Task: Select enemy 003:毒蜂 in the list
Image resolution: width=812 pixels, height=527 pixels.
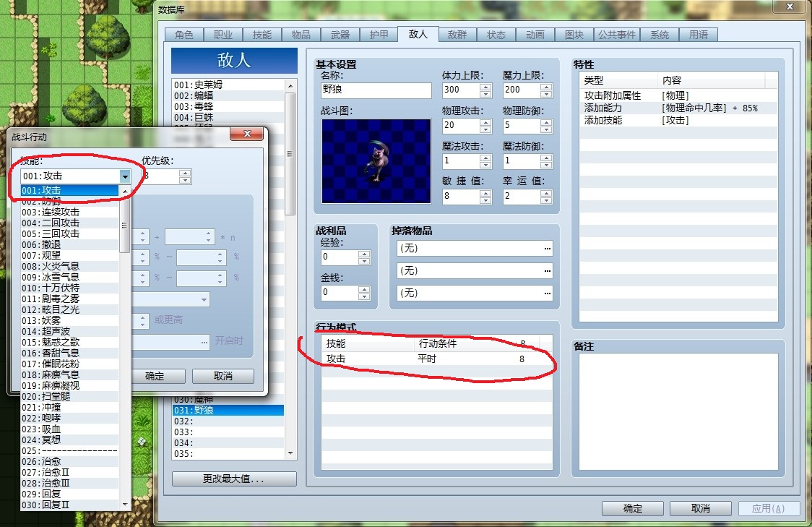Action: point(228,107)
